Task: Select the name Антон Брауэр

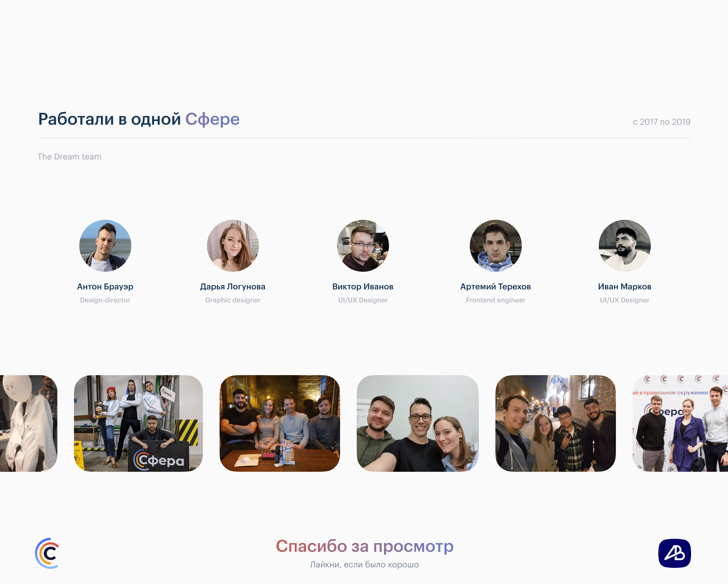Action: point(105,287)
